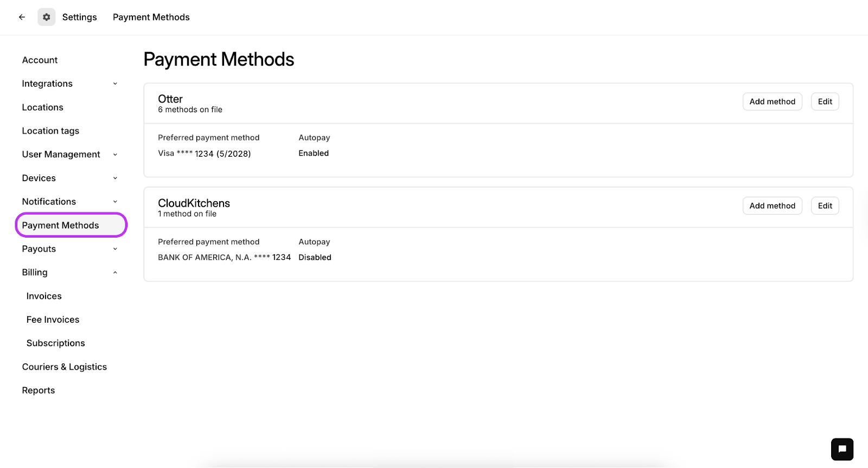This screenshot has height=468, width=868.
Task: Click the back arrow icon
Action: point(22,17)
